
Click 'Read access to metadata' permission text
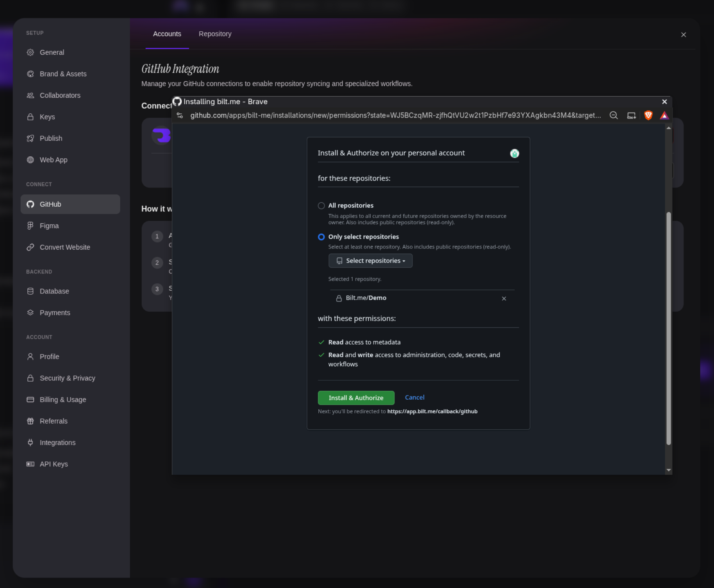tap(364, 342)
